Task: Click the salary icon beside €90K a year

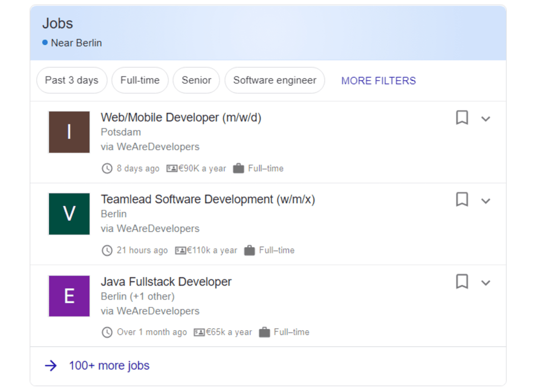Action: 172,168
